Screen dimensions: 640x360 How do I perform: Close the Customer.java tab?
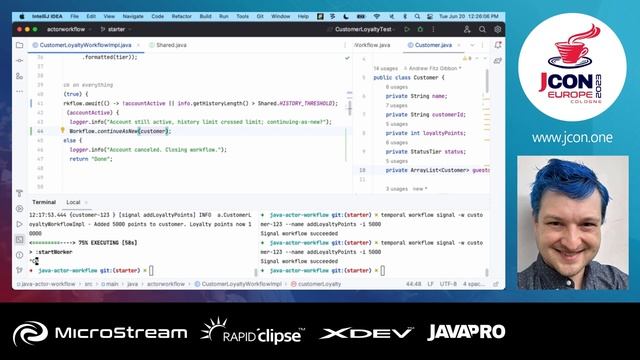coord(459,45)
